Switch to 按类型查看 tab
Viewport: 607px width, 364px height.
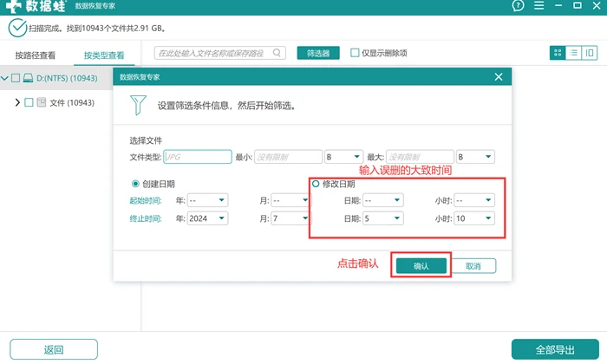[x=104, y=55]
